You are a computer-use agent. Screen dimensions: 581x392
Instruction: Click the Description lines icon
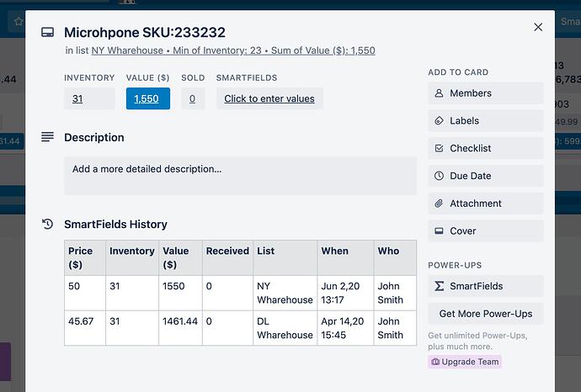48,137
